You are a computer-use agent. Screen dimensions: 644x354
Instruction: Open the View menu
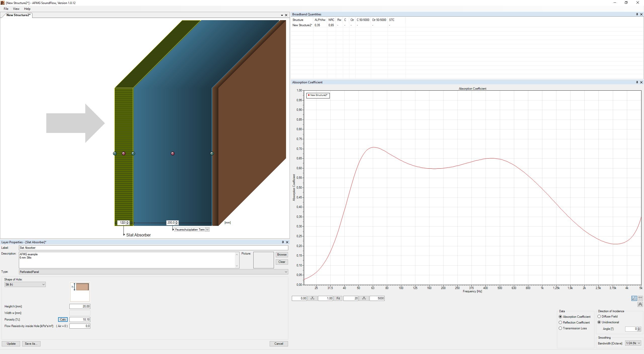point(16,9)
